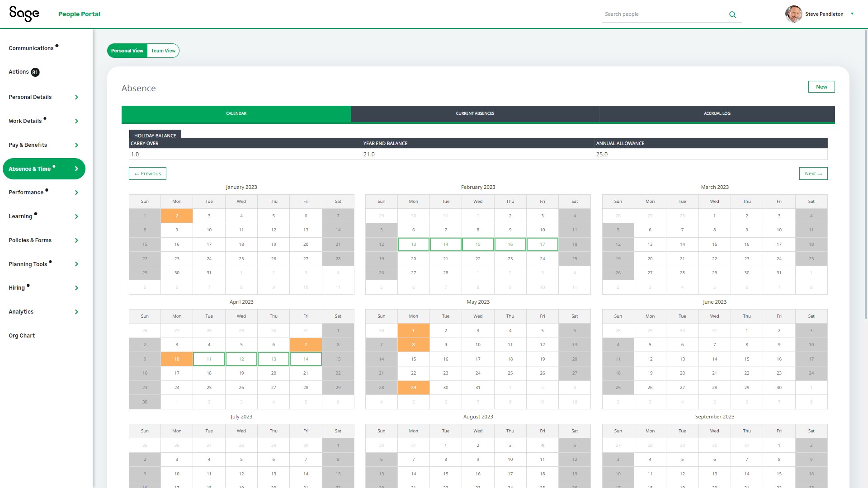Click the Carry Over value 1.0
The width and height of the screenshot is (868, 488).
[135, 155]
